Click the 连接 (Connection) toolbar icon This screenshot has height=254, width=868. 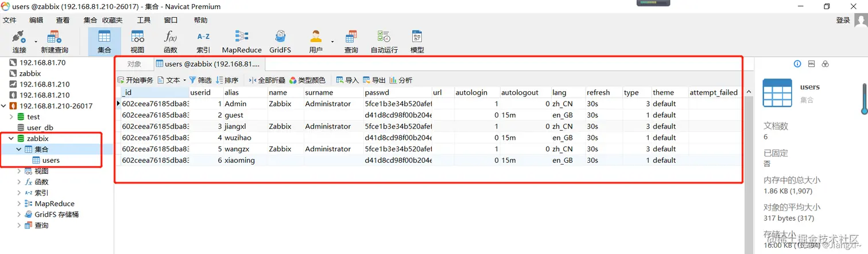tap(19, 42)
